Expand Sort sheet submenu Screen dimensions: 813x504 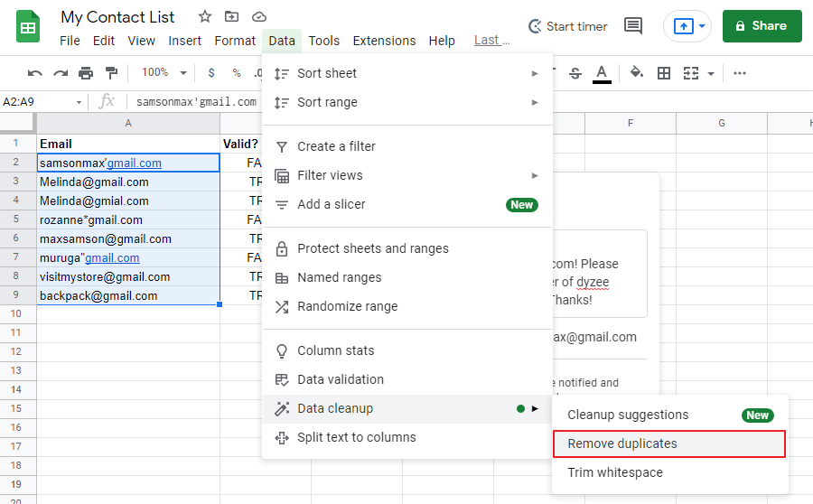click(x=407, y=73)
